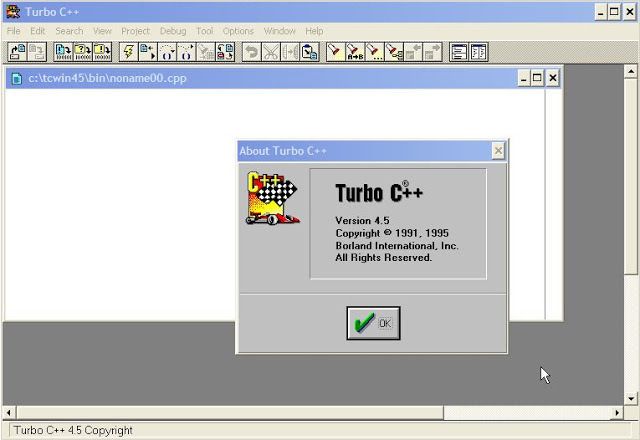640x440 pixels.
Task: Click the Open file toolbar icon
Action: (x=18, y=52)
